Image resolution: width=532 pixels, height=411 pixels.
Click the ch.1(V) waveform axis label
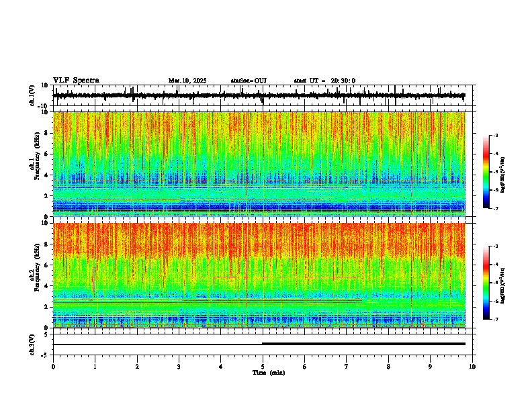32,95
